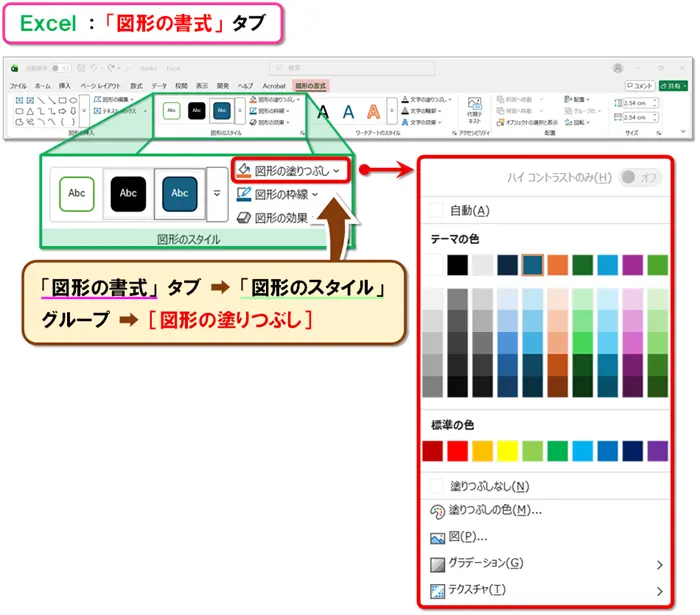Click 文字の効果 (Text Effects)

421,122
